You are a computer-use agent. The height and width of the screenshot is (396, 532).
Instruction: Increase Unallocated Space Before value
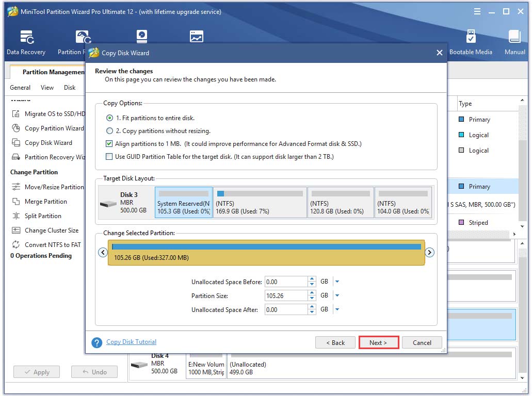[x=312, y=278]
